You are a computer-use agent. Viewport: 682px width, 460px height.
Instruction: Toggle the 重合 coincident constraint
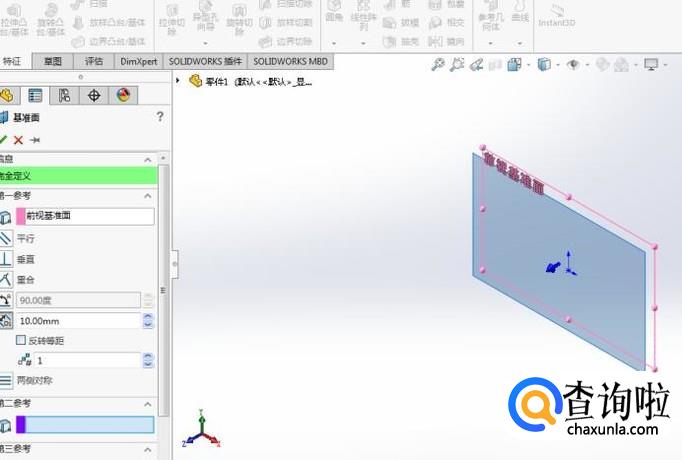(x=6, y=279)
